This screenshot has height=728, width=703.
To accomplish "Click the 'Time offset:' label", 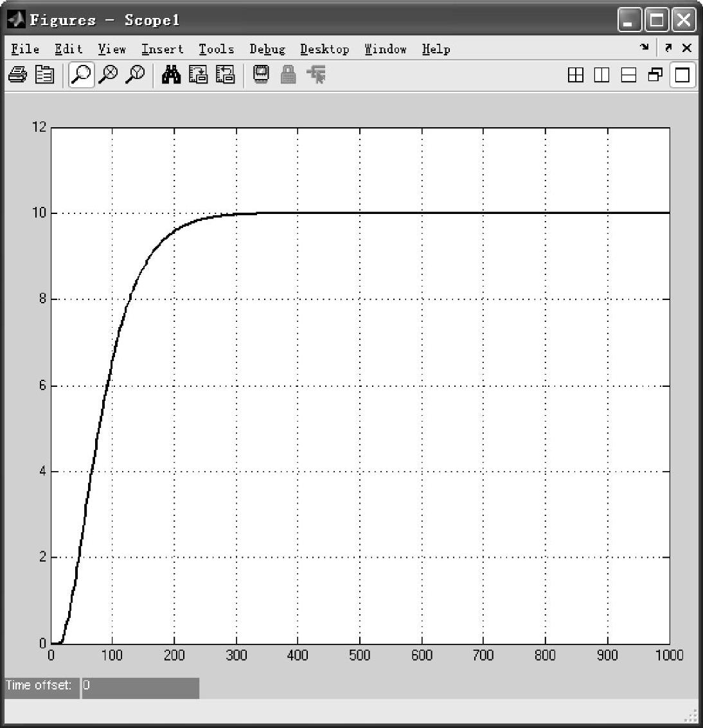I will click(x=39, y=686).
